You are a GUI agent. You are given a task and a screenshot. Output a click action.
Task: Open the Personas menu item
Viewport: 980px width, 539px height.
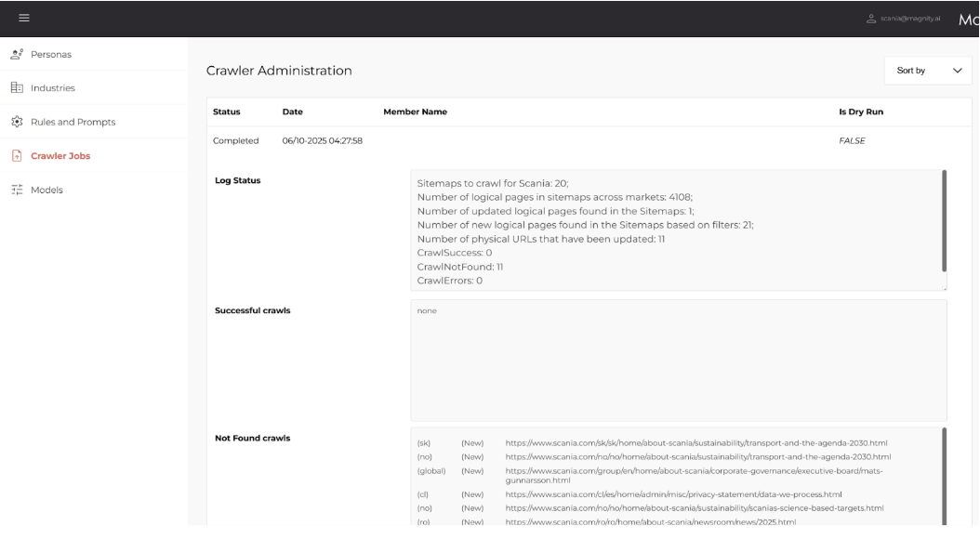click(51, 54)
